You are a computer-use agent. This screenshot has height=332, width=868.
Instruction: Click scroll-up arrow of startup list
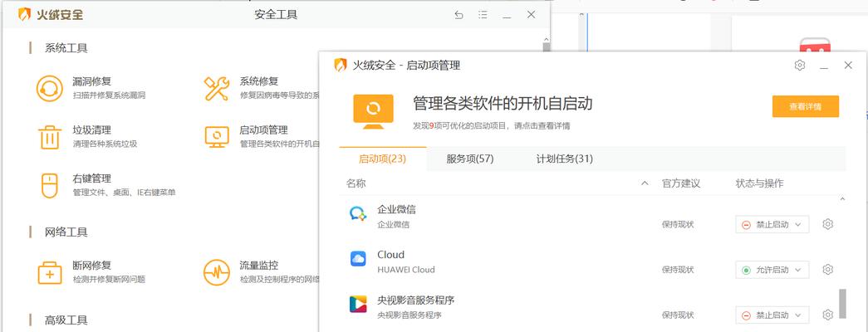842,198
